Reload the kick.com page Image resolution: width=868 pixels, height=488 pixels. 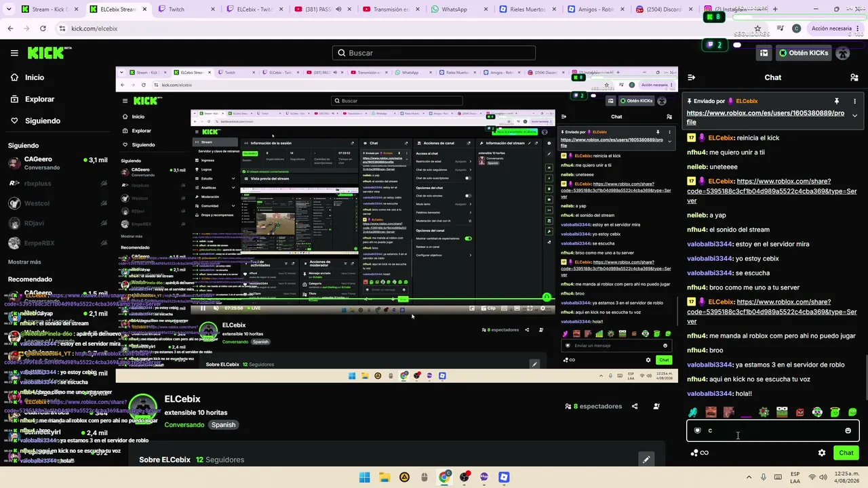pyautogui.click(x=43, y=28)
